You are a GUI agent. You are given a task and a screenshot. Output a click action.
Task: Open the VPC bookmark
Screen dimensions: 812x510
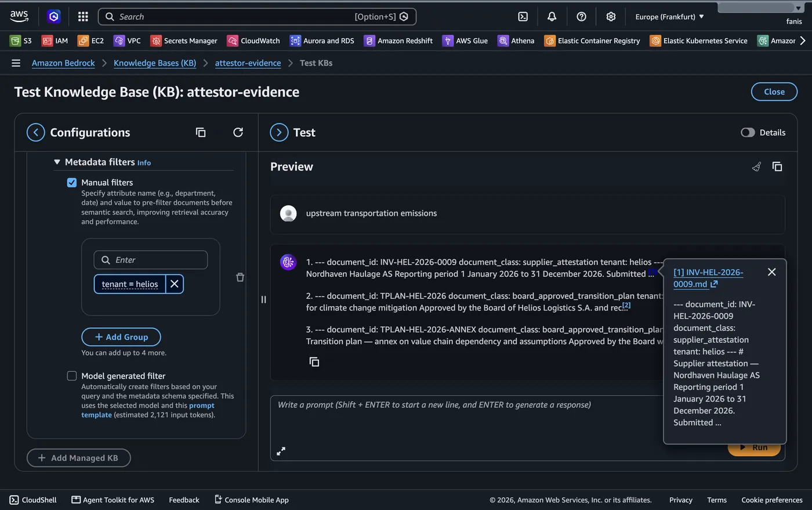128,41
